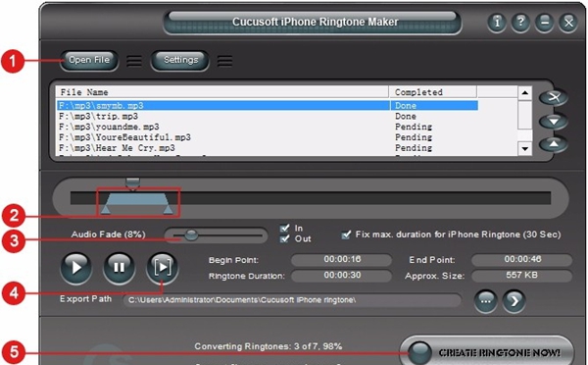Click the file list scroll up arrow
The image size is (588, 365).
(524, 93)
